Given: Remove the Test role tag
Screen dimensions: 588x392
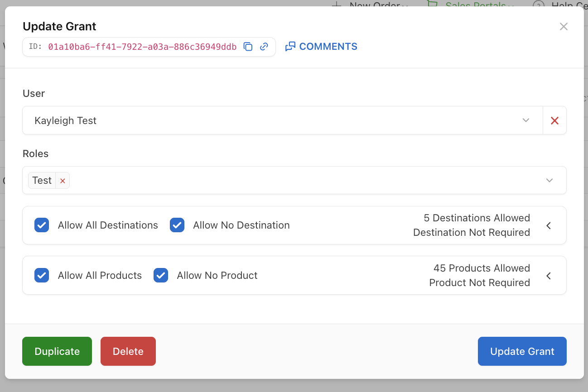Looking at the screenshot, I should tap(63, 181).
